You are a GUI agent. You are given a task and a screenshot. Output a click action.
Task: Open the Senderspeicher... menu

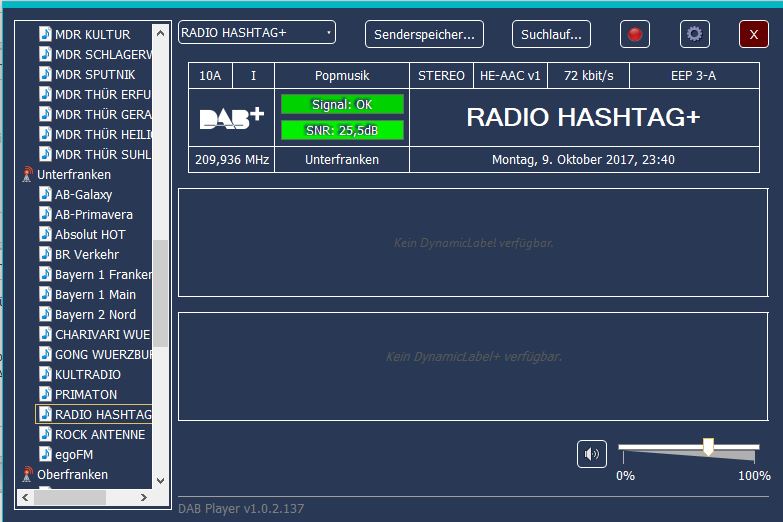(424, 34)
